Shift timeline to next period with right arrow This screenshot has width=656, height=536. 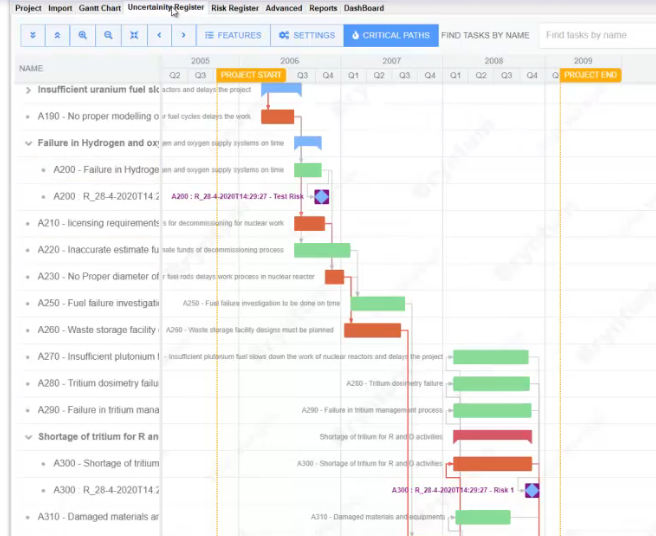click(x=183, y=35)
